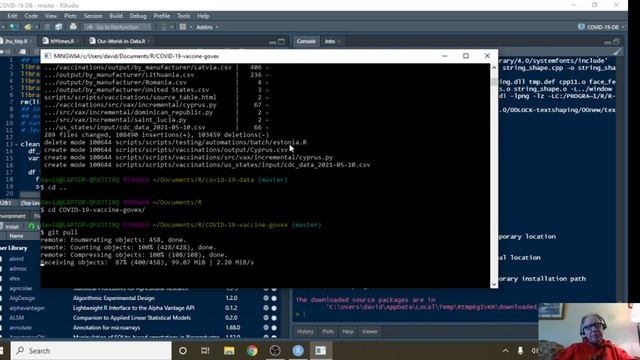This screenshot has width=640, height=360.
Task: Open the Help menu
Action: click(x=203, y=16)
